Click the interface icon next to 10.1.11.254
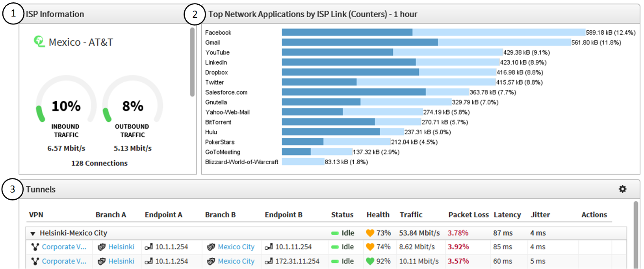The width and height of the screenshot is (644, 269). point(269,247)
